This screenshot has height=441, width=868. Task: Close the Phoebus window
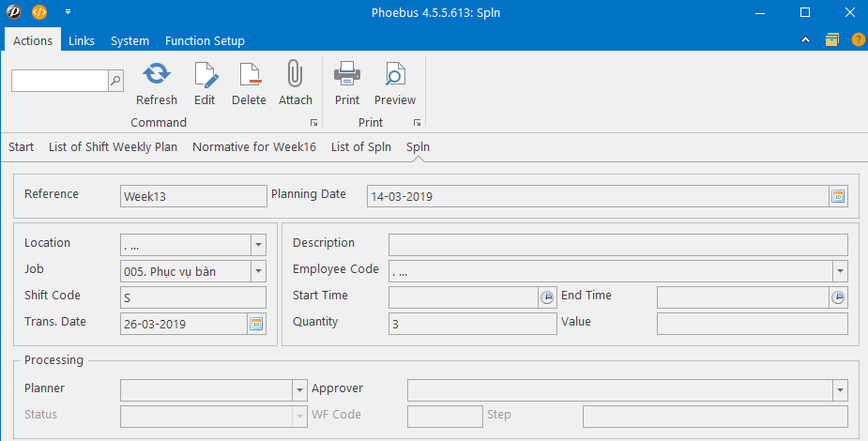click(x=850, y=12)
